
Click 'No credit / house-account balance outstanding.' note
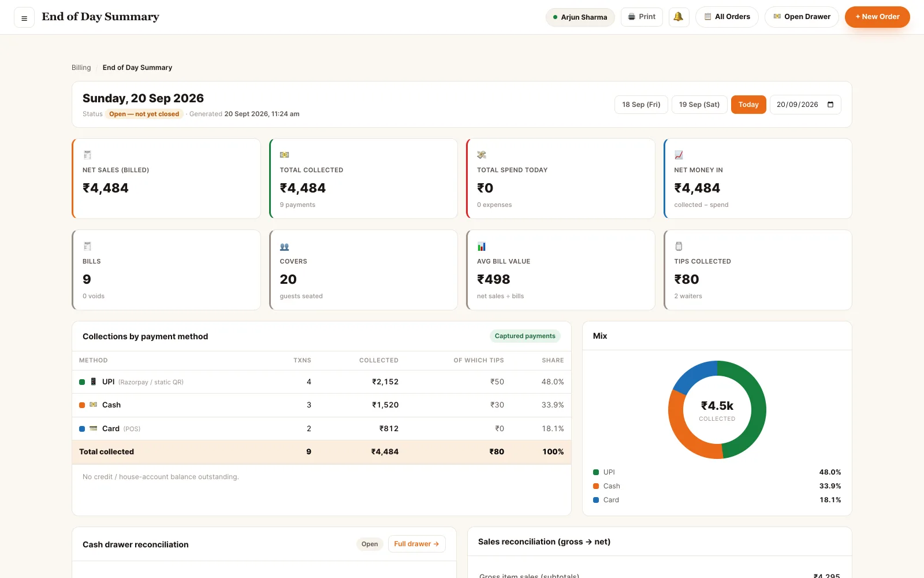[x=161, y=477]
